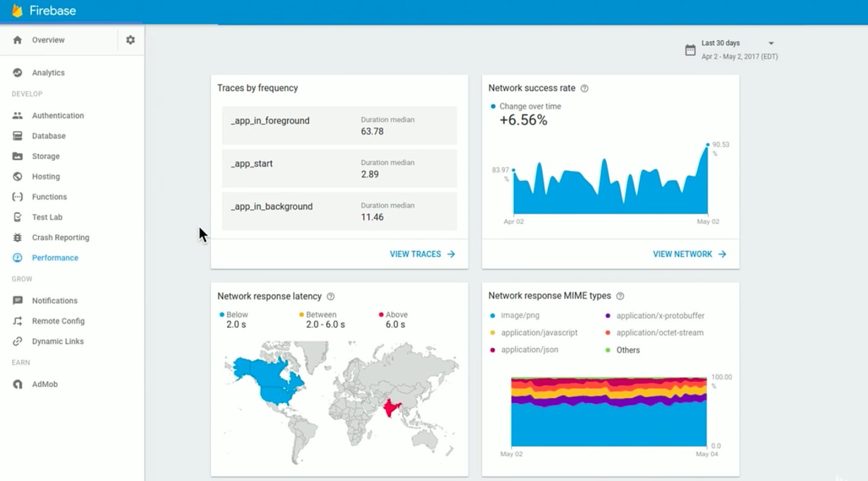
Task: Click the Remote Config icon
Action: point(17,321)
